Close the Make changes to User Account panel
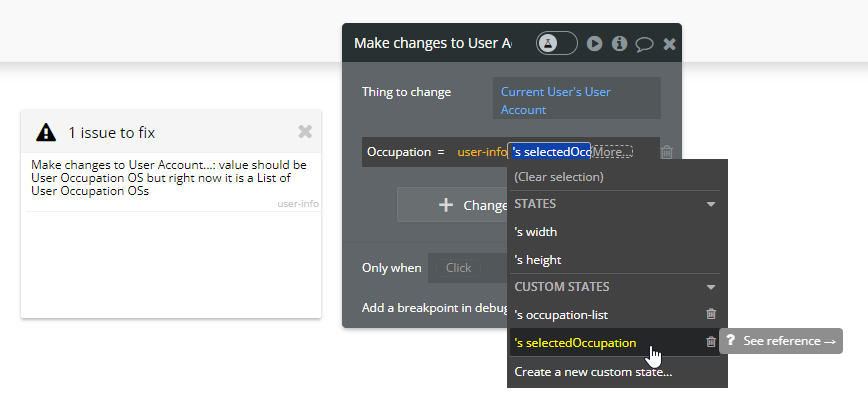Screen dimensions: 868x416 [669, 44]
